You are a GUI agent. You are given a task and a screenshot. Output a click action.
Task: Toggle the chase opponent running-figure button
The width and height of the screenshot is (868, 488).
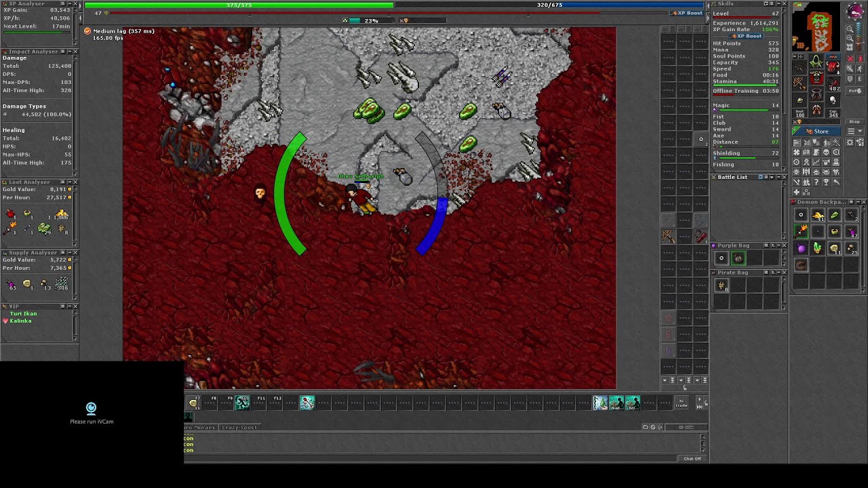click(861, 68)
